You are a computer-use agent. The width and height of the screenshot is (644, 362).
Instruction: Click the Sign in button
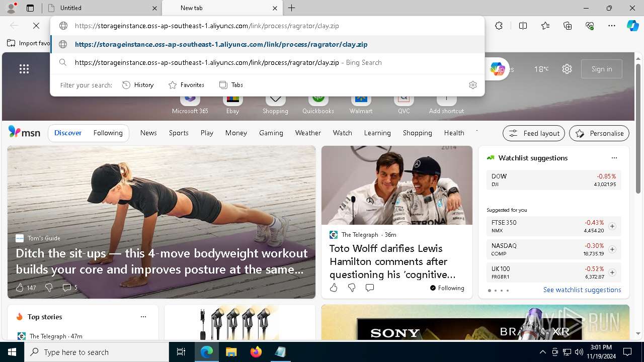(602, 69)
